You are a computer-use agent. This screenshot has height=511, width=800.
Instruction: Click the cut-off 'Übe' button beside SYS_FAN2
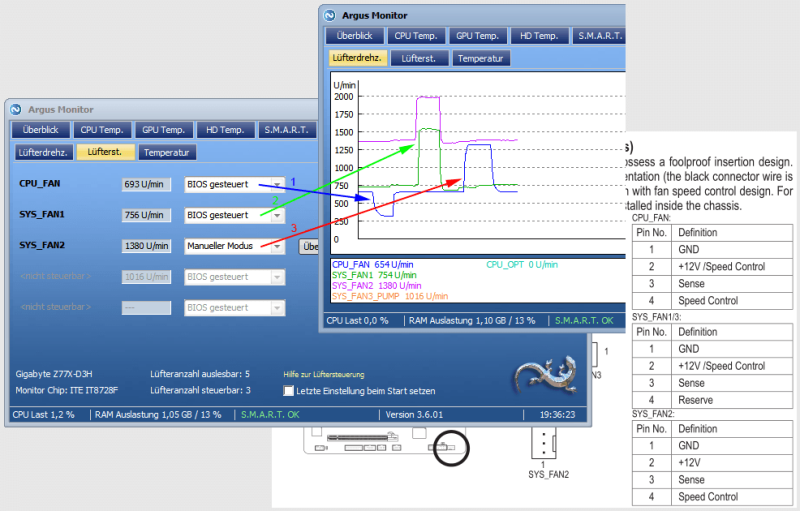(x=309, y=246)
